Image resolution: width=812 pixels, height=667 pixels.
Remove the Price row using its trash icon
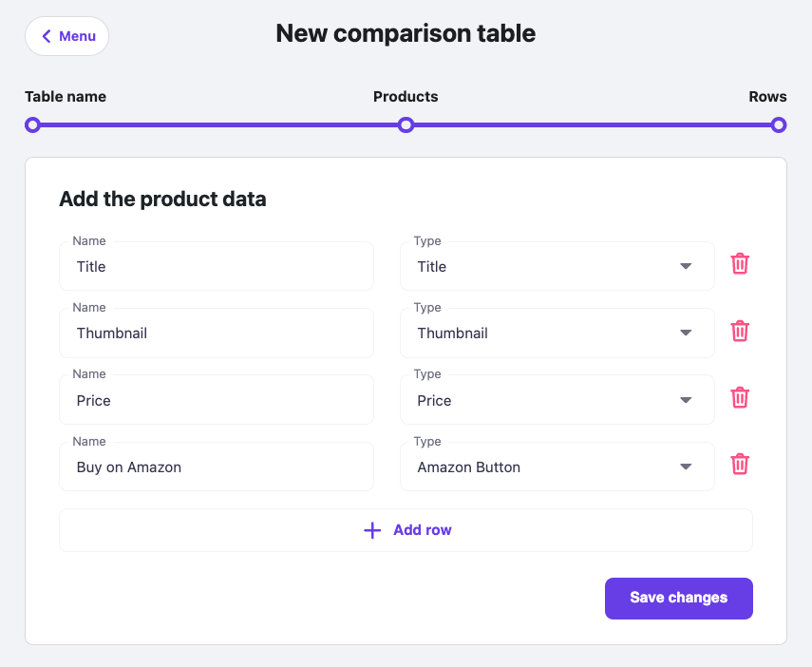click(740, 398)
